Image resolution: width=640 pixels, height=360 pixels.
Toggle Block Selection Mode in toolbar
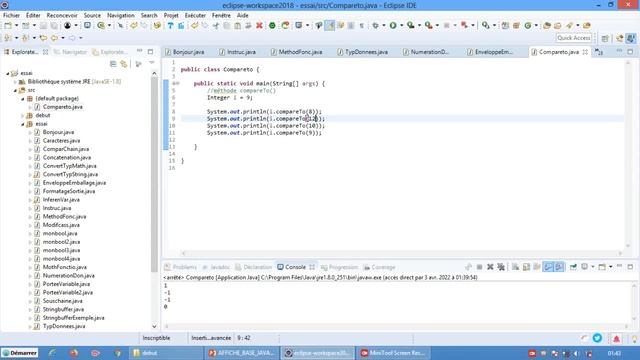[x=351, y=25]
